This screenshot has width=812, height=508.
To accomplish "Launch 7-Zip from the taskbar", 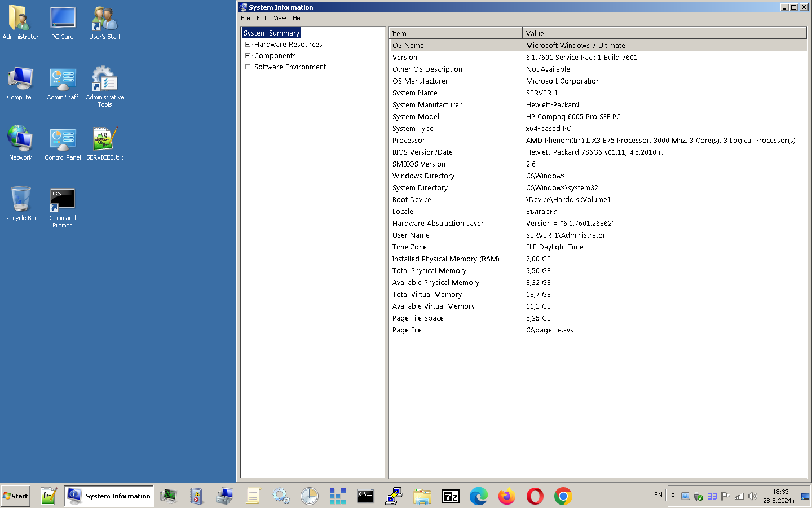I will pyautogui.click(x=450, y=496).
